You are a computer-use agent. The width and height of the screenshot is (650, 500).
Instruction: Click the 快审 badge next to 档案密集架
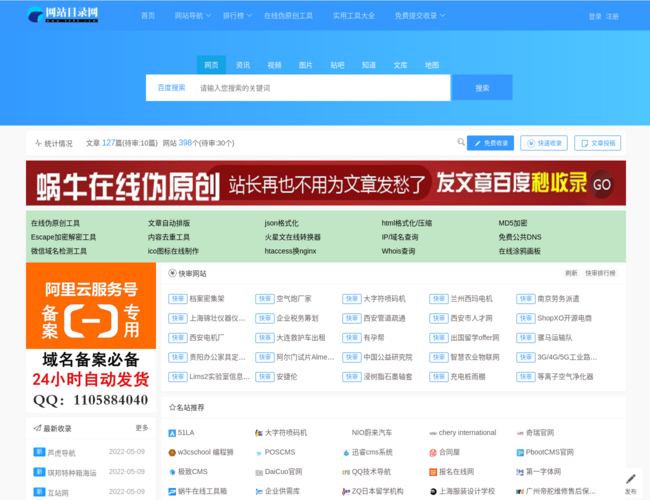click(178, 299)
